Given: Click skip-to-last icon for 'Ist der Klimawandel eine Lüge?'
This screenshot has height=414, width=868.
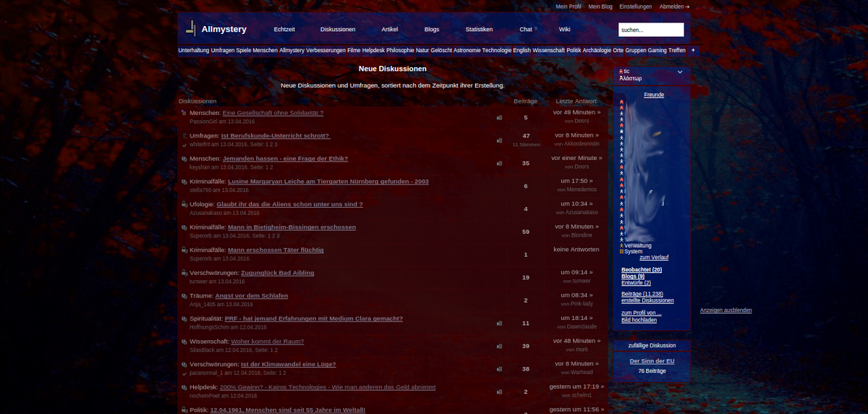Looking at the screenshot, I should click(x=499, y=369).
